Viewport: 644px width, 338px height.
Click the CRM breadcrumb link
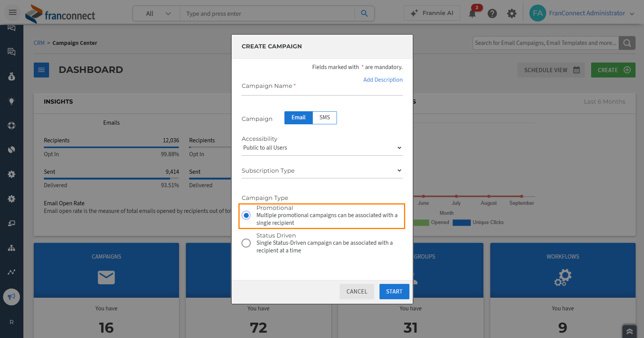pos(39,43)
